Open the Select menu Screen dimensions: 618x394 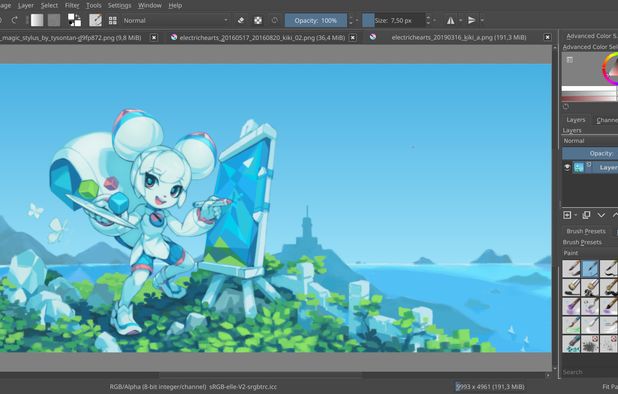coord(49,6)
